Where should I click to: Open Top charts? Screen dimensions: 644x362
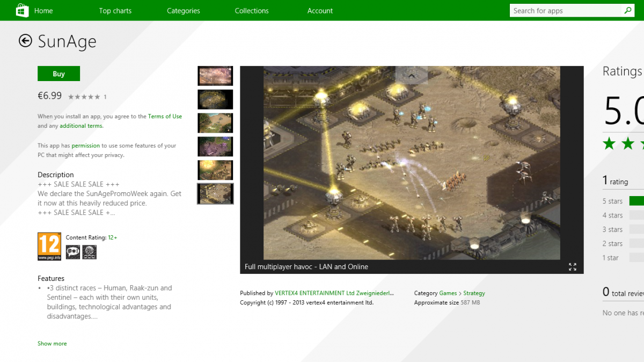coord(115,11)
